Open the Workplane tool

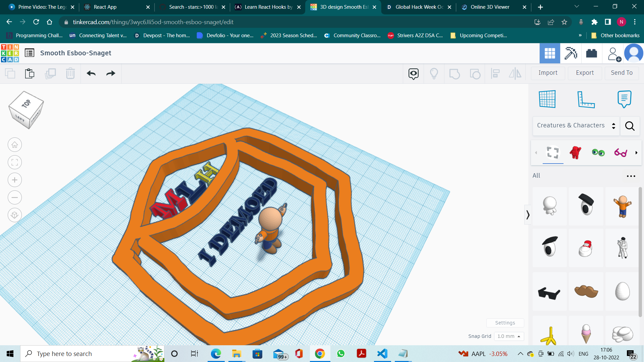tap(547, 99)
